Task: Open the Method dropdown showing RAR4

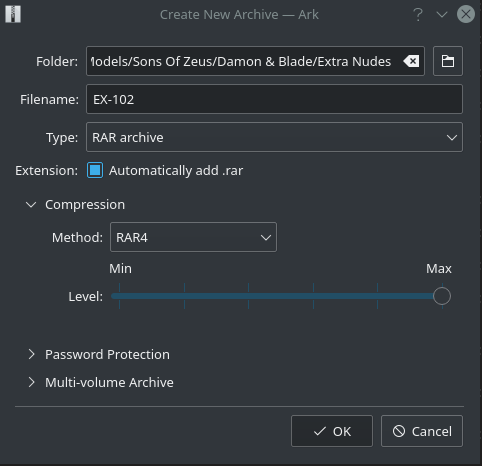Action: tap(193, 237)
